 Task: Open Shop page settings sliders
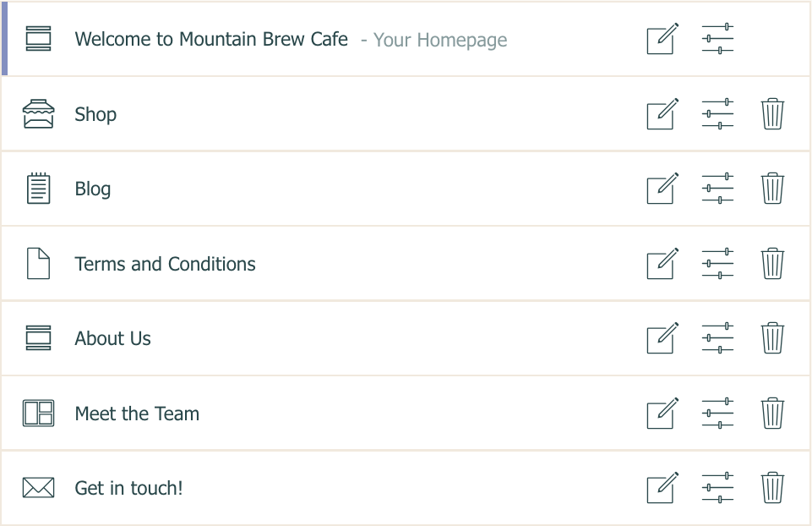[x=717, y=113]
